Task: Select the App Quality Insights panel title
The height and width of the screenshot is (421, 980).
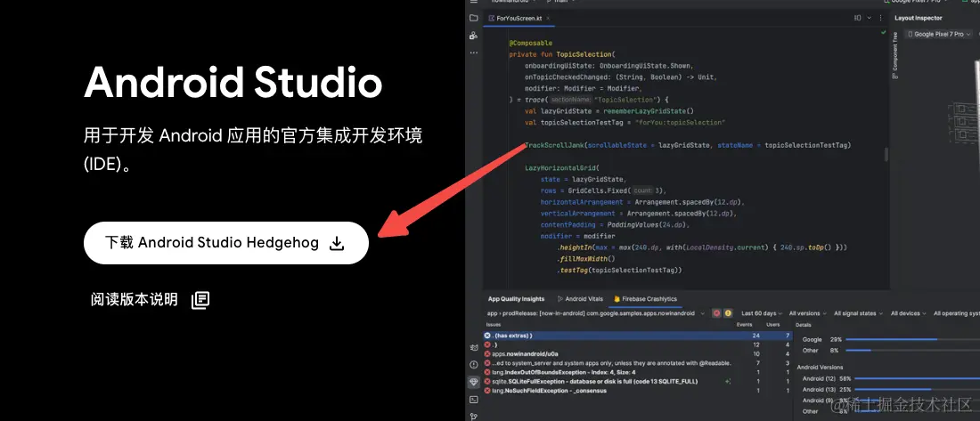Action: pos(516,299)
